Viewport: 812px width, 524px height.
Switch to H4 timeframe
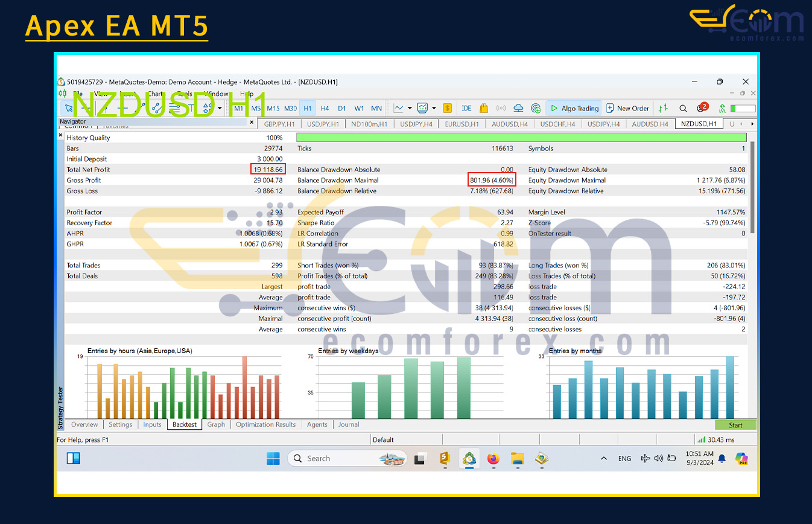tap(325, 109)
